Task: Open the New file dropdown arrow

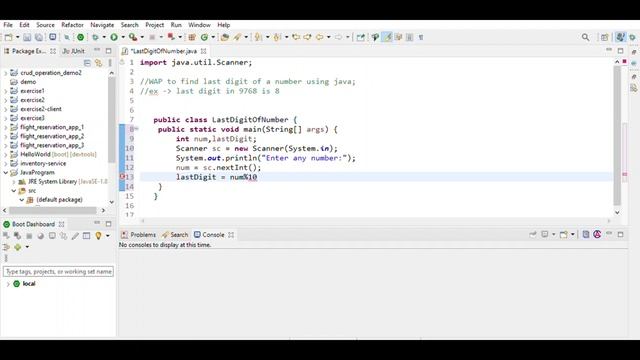Action: (x=18, y=37)
